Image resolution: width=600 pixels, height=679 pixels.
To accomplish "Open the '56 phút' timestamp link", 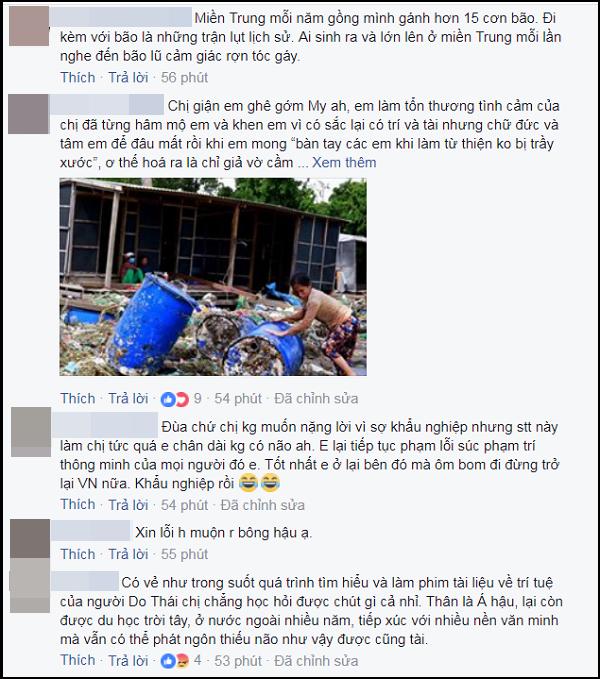I will [x=184, y=78].
